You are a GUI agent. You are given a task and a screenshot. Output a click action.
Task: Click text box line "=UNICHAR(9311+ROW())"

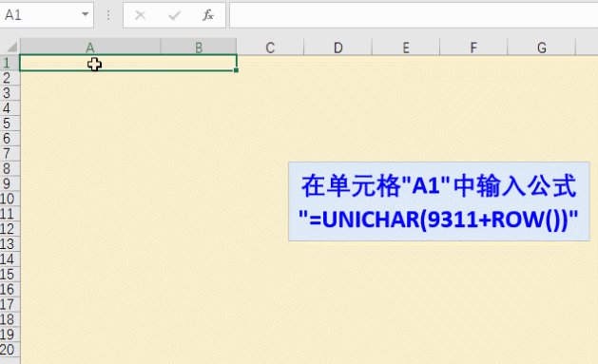(438, 220)
